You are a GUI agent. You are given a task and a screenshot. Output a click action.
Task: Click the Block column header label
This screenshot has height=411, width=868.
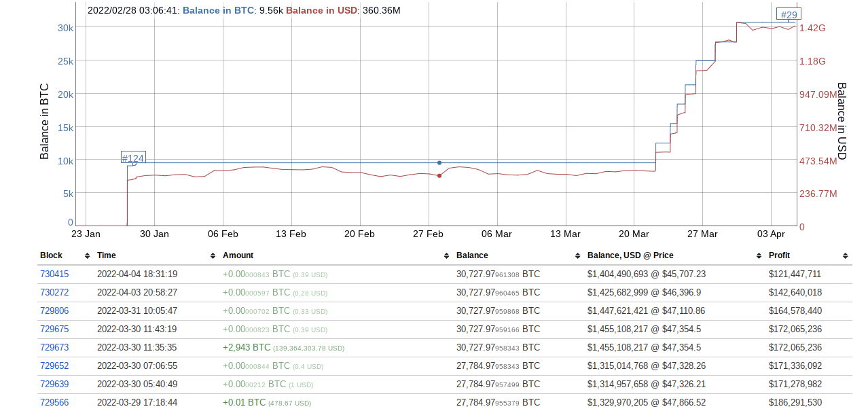[x=51, y=255]
